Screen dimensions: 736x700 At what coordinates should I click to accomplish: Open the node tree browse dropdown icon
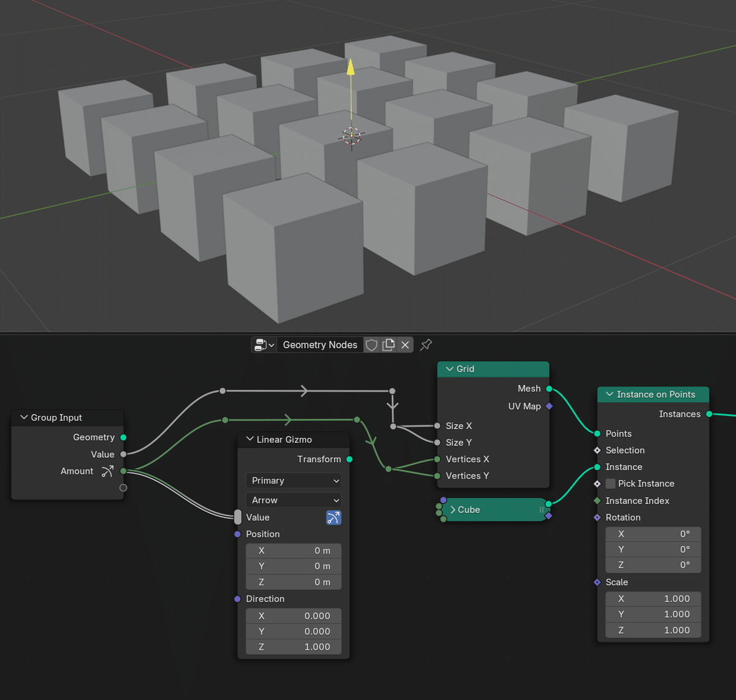tap(264, 345)
